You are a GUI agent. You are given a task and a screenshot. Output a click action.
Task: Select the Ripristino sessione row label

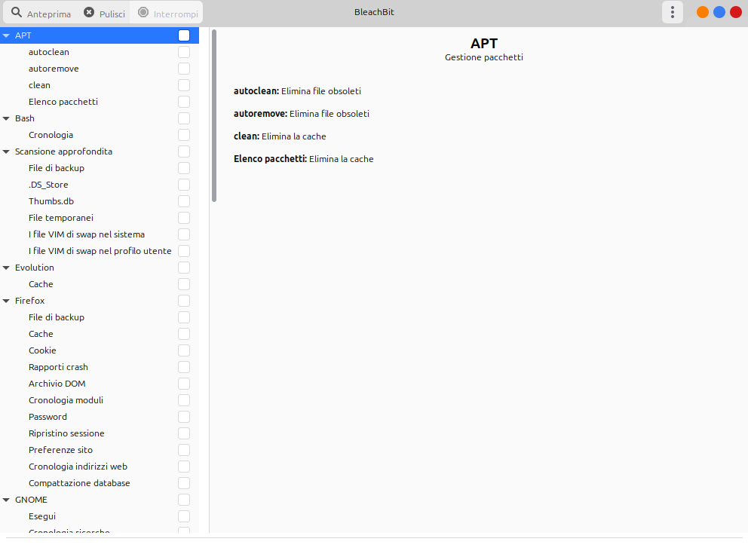pos(66,433)
